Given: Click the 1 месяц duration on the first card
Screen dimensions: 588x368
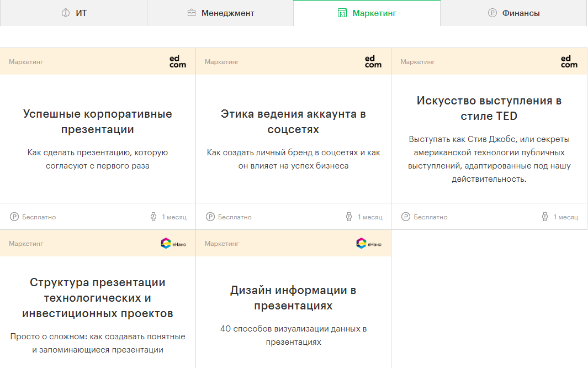Looking at the screenshot, I should [174, 217].
